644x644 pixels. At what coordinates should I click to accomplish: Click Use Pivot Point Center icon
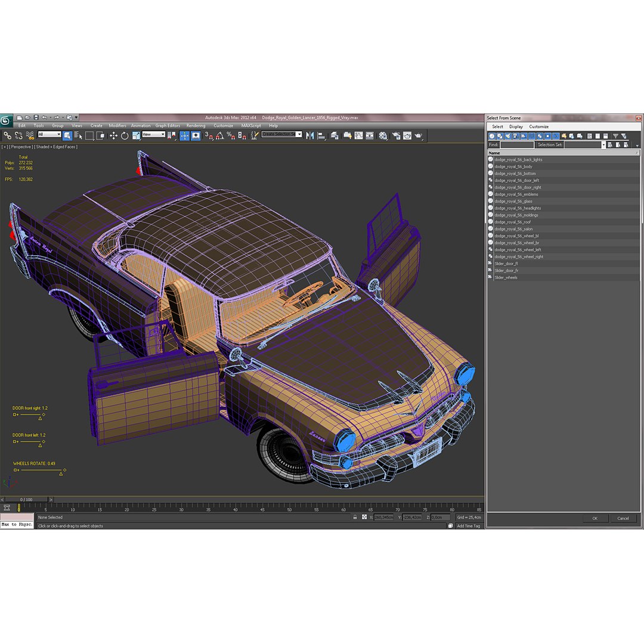171,135
